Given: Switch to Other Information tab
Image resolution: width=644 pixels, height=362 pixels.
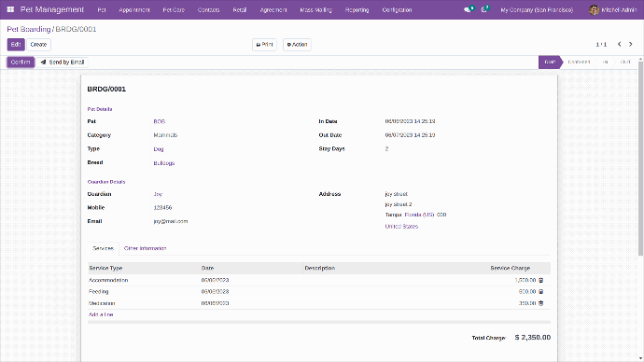Looking at the screenshot, I should (145, 248).
